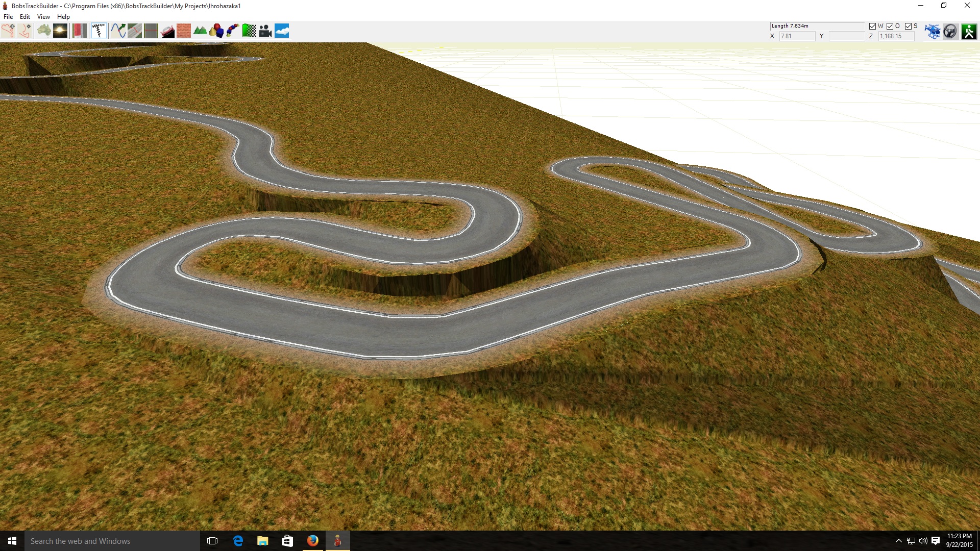Click BobsTrackBuilder taskbar icon
Viewport: 980px width, 551px height.
point(337,541)
